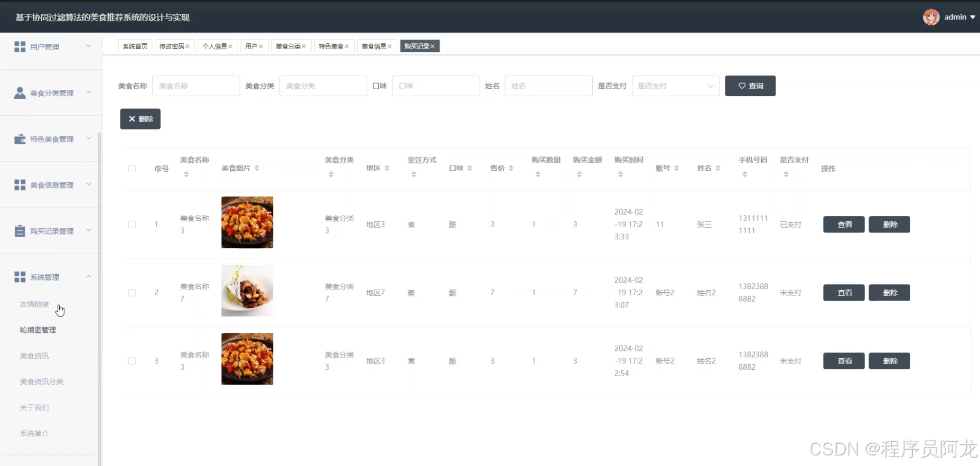Close the 特色美食 tab with its x

pos(347,46)
